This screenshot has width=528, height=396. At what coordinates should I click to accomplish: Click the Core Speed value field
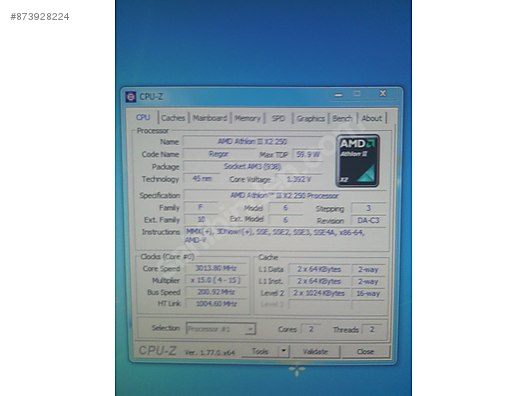tap(216, 268)
